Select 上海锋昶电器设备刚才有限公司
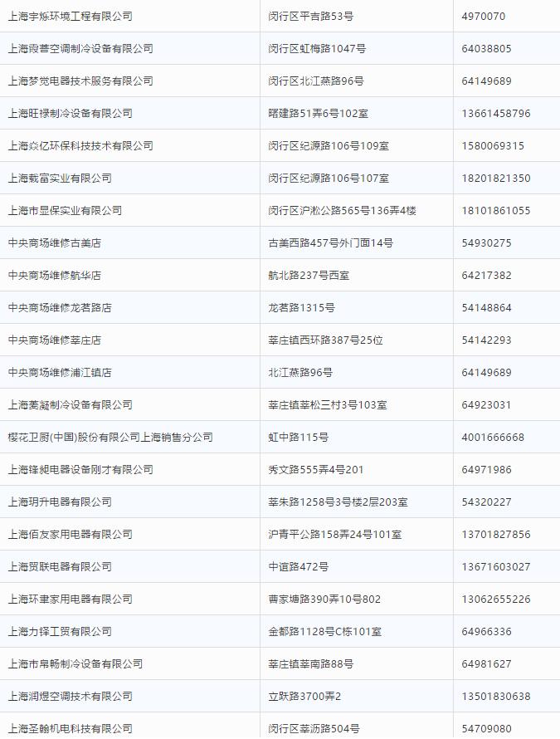Screen dimensions: 560x739 point(80,470)
